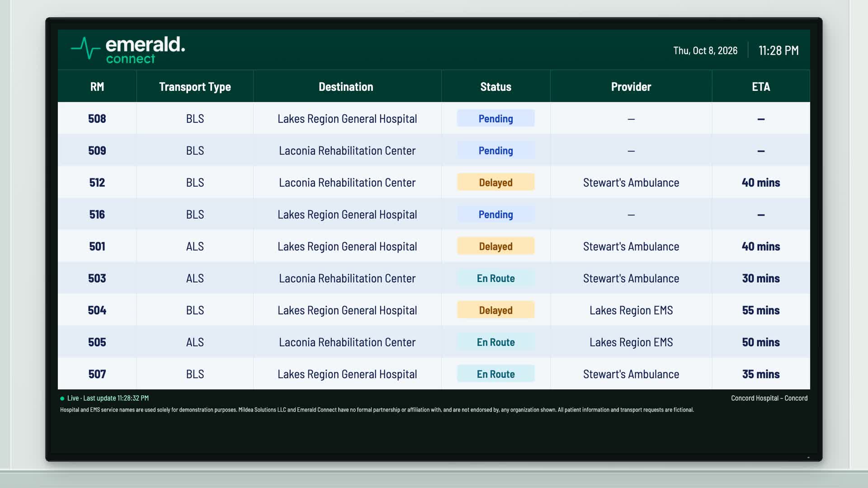This screenshot has height=488, width=868.
Task: Click the Delayed badge for room 512
Action: click(x=495, y=183)
